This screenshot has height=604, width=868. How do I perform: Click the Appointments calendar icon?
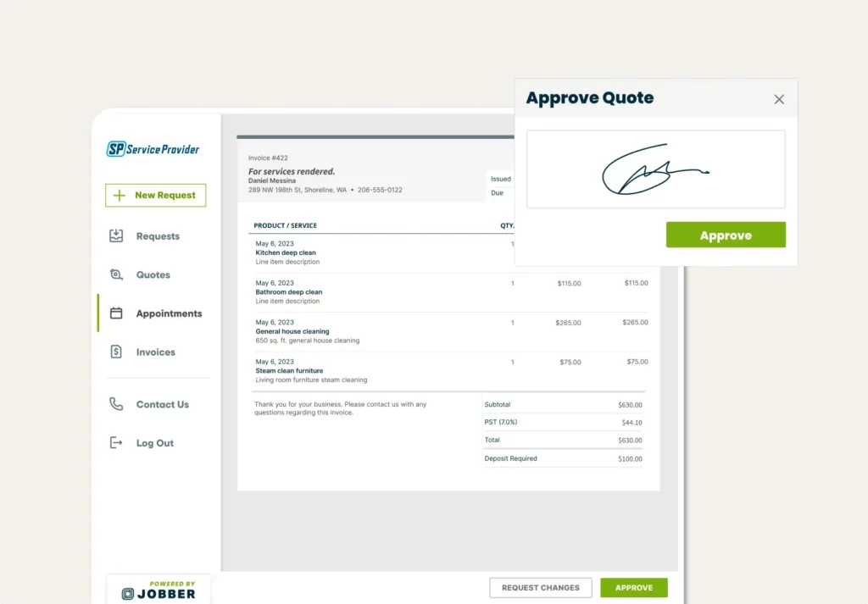116,313
